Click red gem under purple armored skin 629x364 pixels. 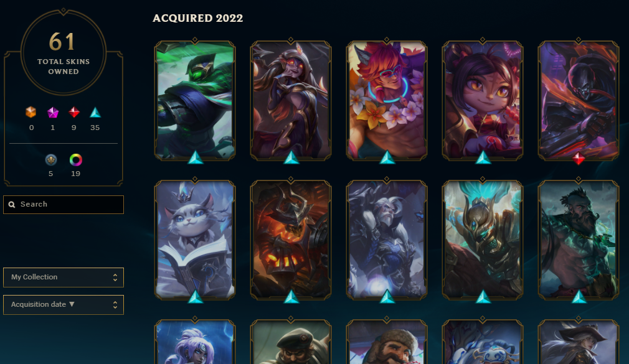point(578,159)
